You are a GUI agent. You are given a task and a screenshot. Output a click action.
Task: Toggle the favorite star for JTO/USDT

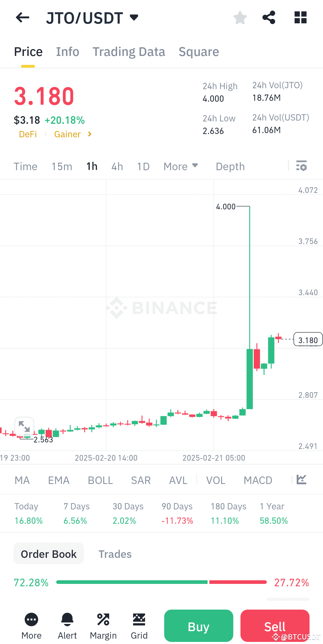pyautogui.click(x=240, y=18)
